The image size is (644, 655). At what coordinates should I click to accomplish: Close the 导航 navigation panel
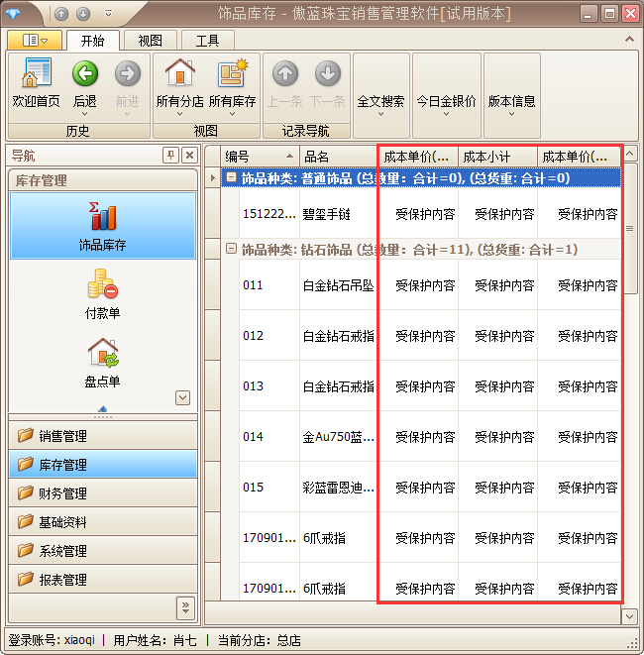[188, 156]
